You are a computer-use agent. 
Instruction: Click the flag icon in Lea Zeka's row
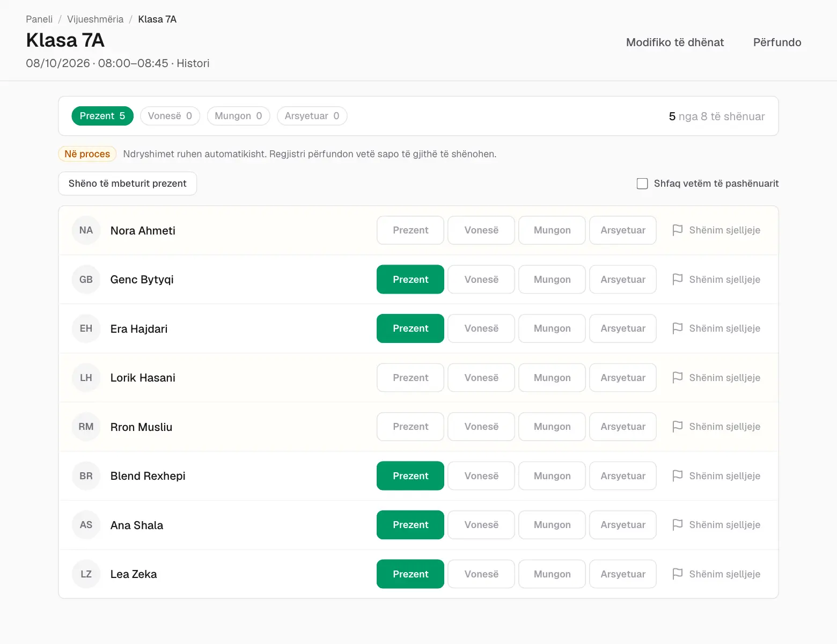pos(677,574)
